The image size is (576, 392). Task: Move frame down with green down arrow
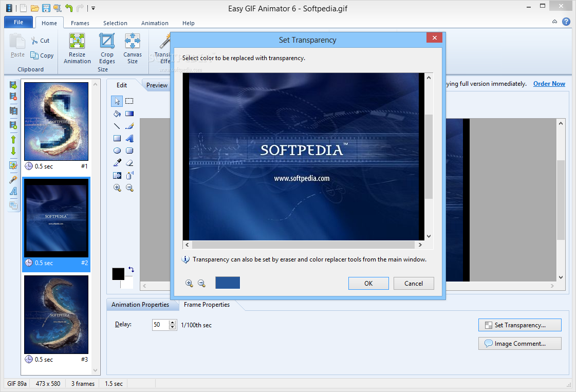(13, 151)
